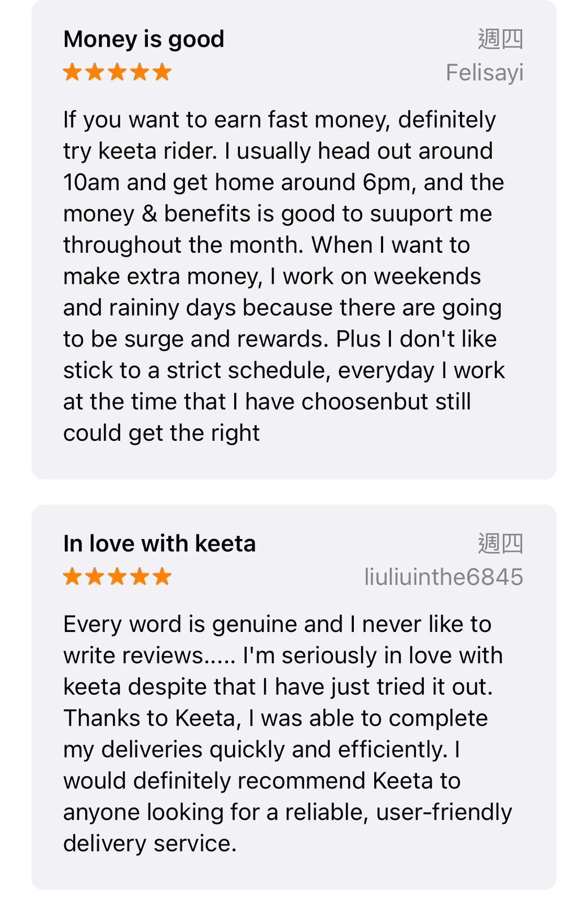
Task: Tap second star of "Money is good" review
Action: [95, 72]
